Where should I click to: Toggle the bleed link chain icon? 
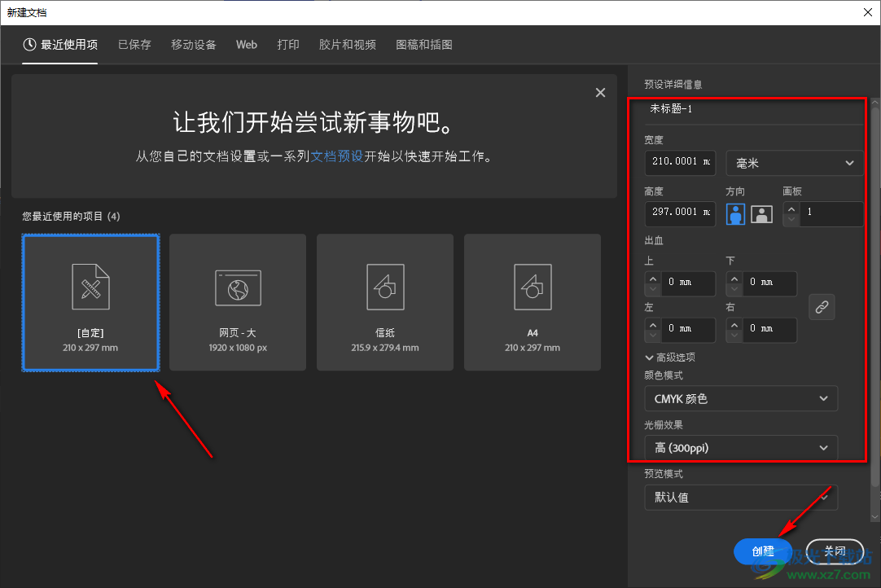pos(822,307)
